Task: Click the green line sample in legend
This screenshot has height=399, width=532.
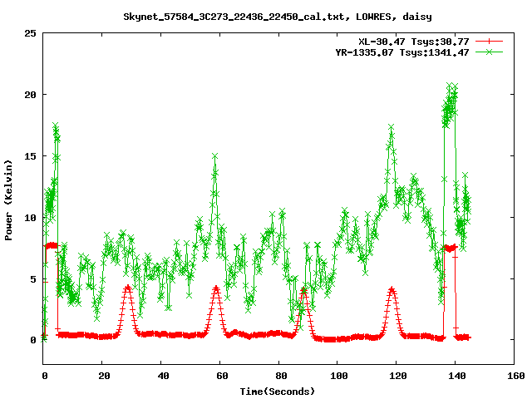Action: [490, 52]
